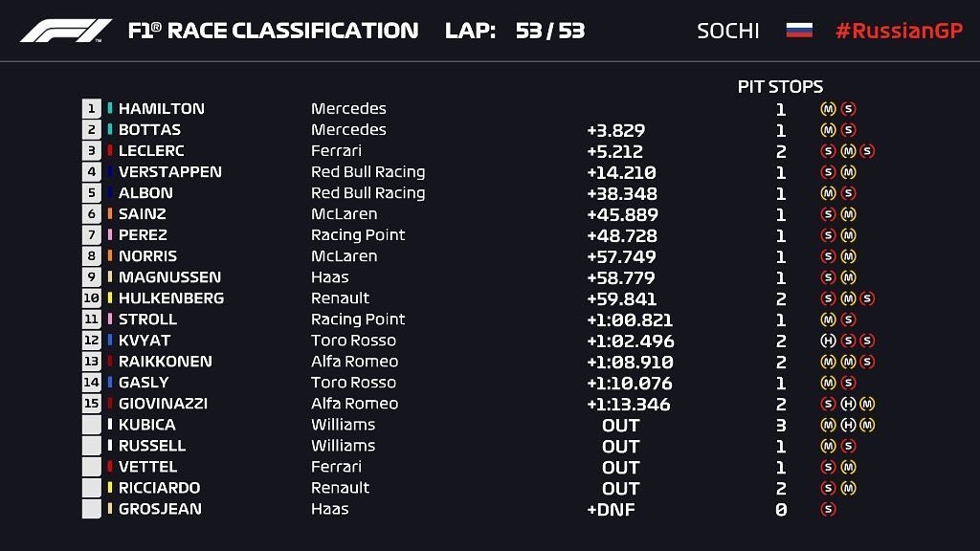Click the F1 logo at top left
The width and height of the screenshot is (980, 551).
(66, 31)
